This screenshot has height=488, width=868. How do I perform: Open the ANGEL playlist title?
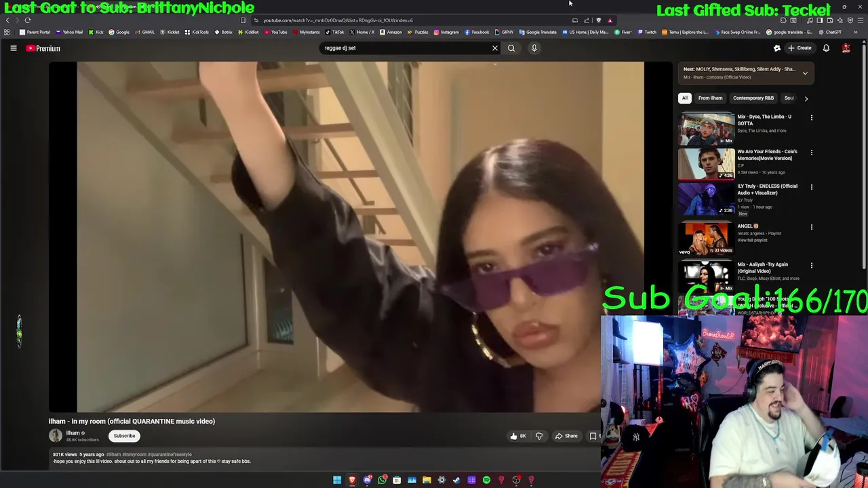[x=748, y=226]
